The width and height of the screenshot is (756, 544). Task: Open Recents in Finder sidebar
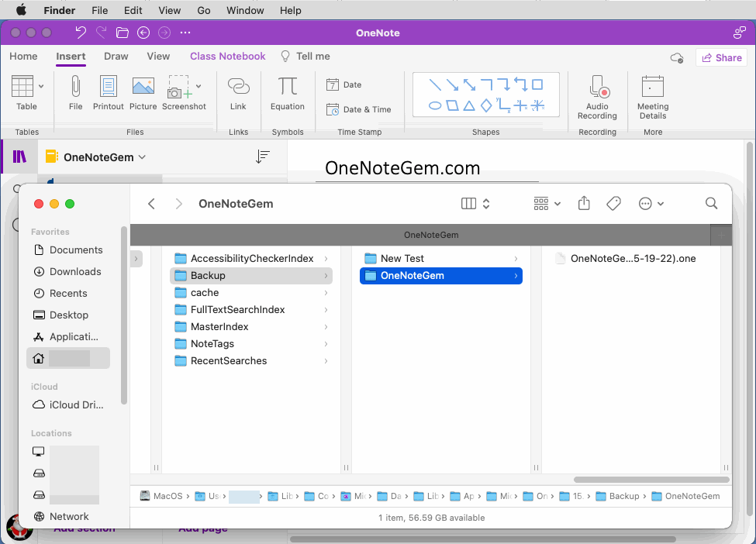click(60, 294)
